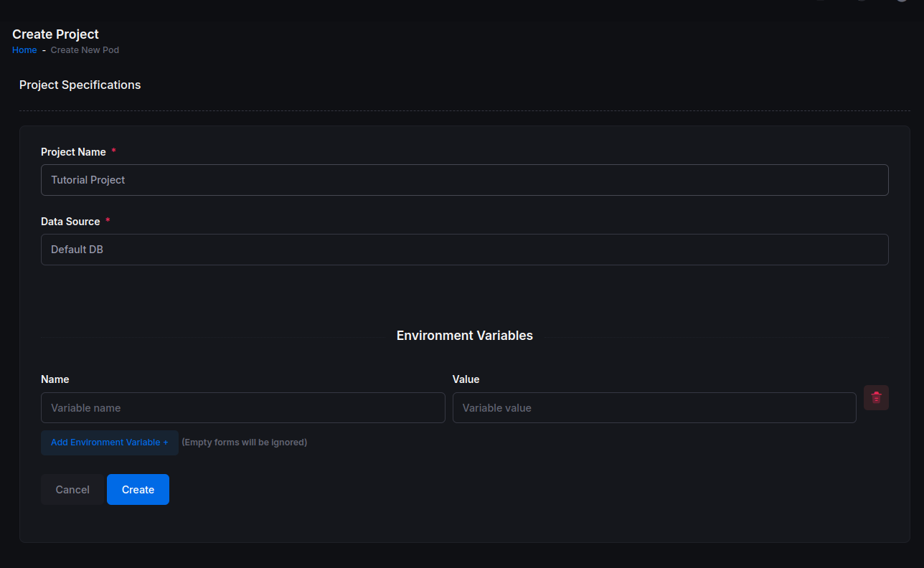Click the Home breadcrumb link
Viewport: 924px width, 568px height.
tap(24, 50)
